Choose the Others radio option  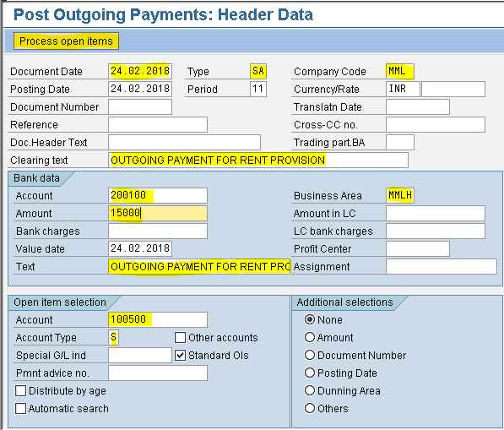click(x=310, y=408)
